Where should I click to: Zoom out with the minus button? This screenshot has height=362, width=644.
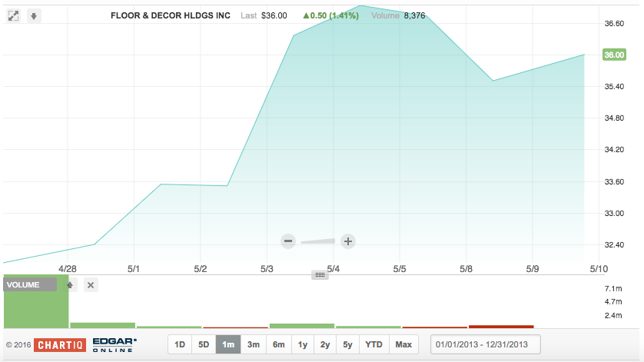(288, 241)
